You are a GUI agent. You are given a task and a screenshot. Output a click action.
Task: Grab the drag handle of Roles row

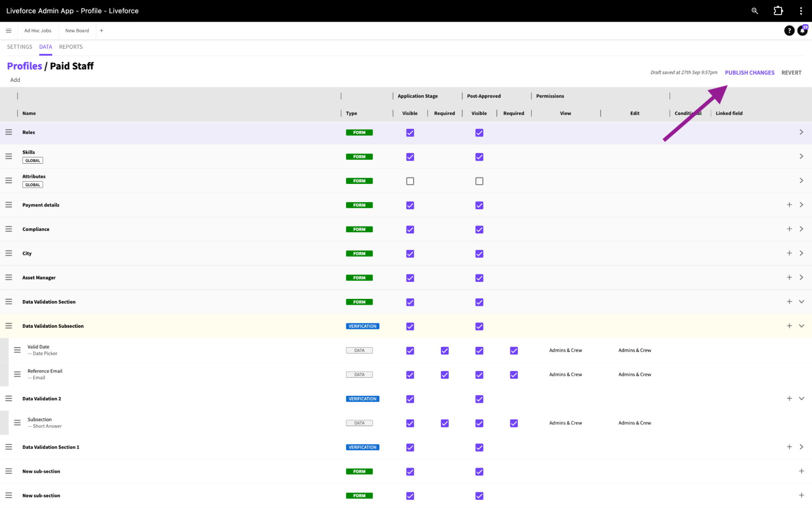9,132
